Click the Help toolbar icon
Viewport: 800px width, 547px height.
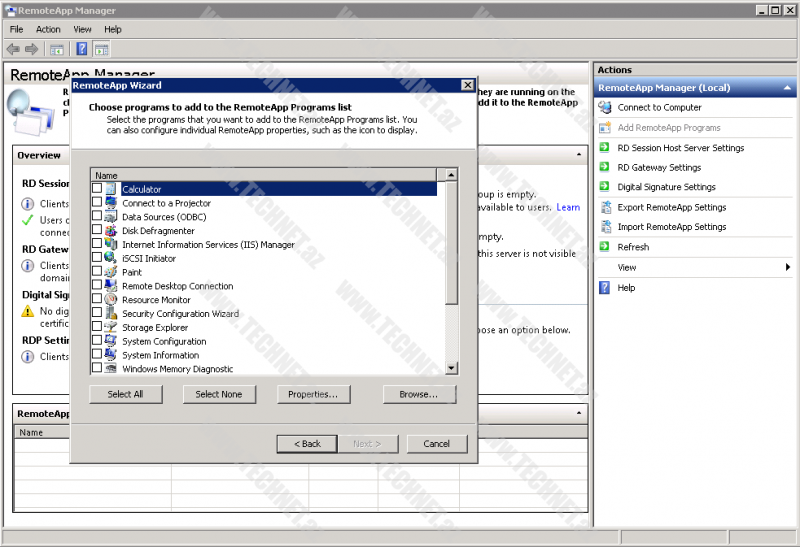(x=81, y=49)
